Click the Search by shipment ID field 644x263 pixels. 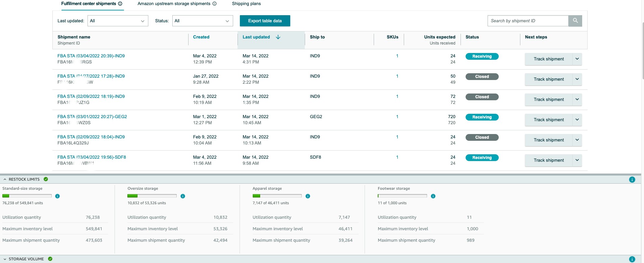[x=528, y=21]
